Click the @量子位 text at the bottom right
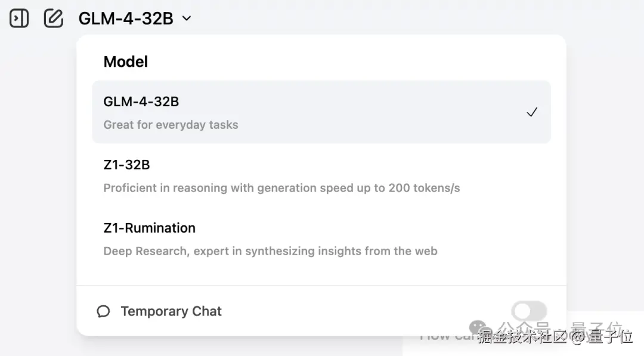644x356 pixels. coord(601,338)
